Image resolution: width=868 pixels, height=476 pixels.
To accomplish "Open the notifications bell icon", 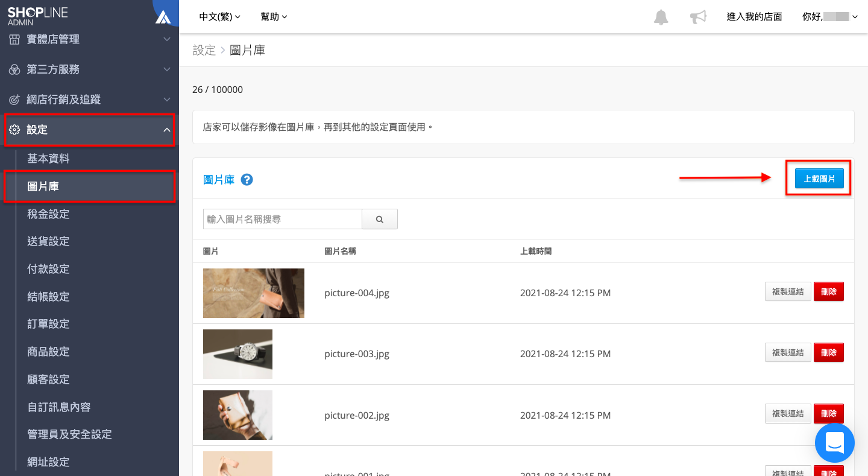I will tap(661, 17).
